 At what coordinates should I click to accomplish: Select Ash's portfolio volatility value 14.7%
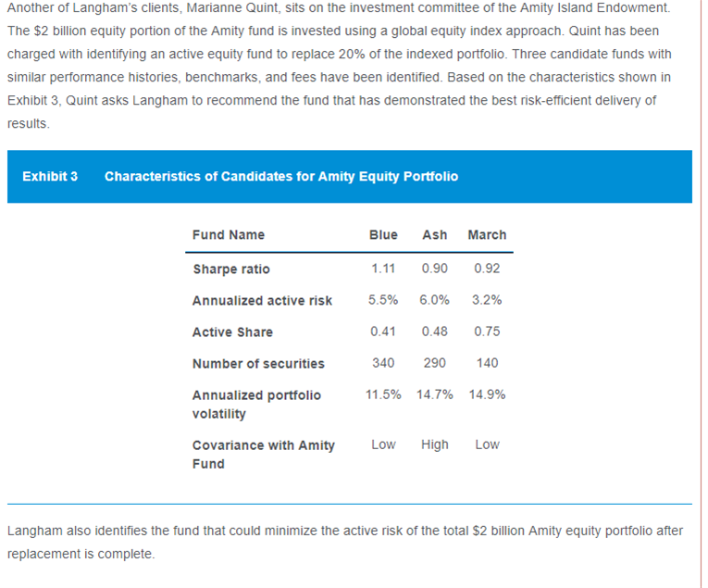pos(435,395)
